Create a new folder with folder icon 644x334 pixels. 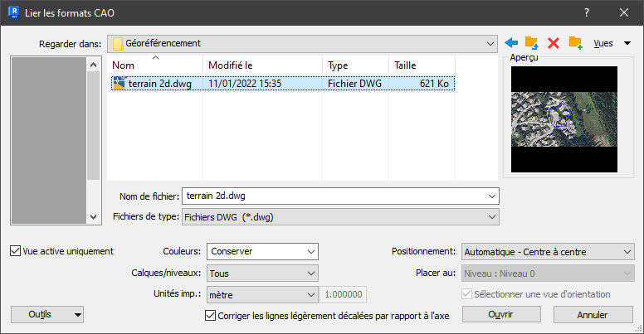575,43
